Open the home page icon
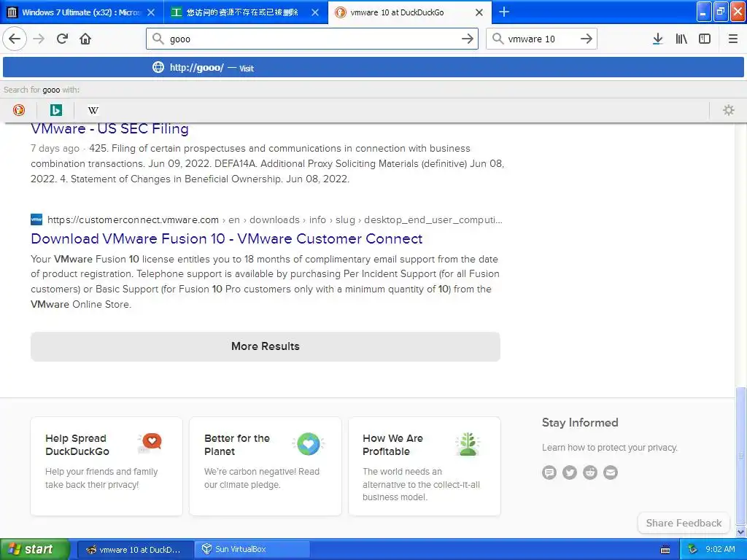The height and width of the screenshot is (560, 747). (85, 39)
